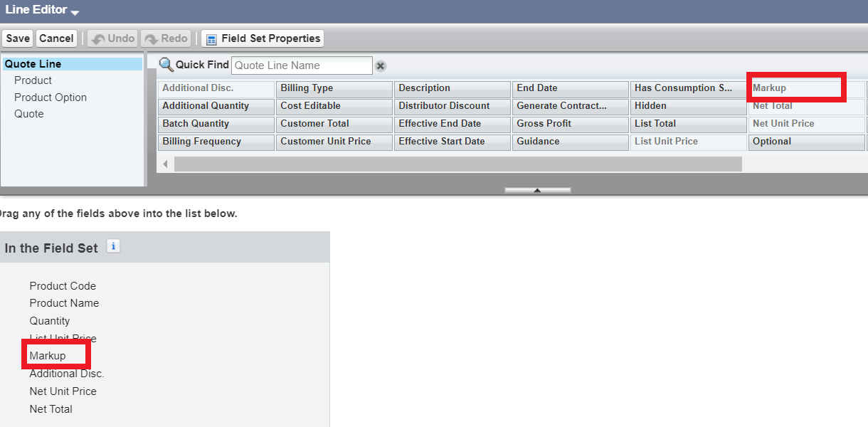Select Quote Line in the object list
This screenshot has width=868, height=427.
tap(33, 64)
